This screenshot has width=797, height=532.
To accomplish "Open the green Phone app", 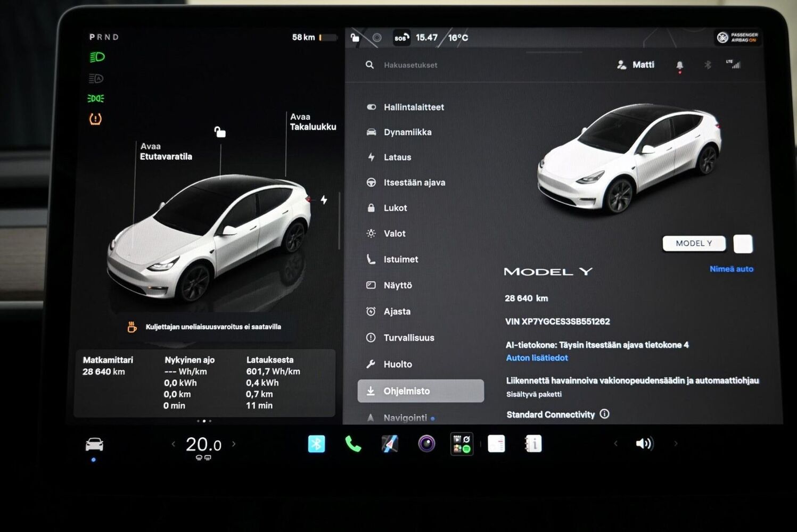I will point(353,444).
